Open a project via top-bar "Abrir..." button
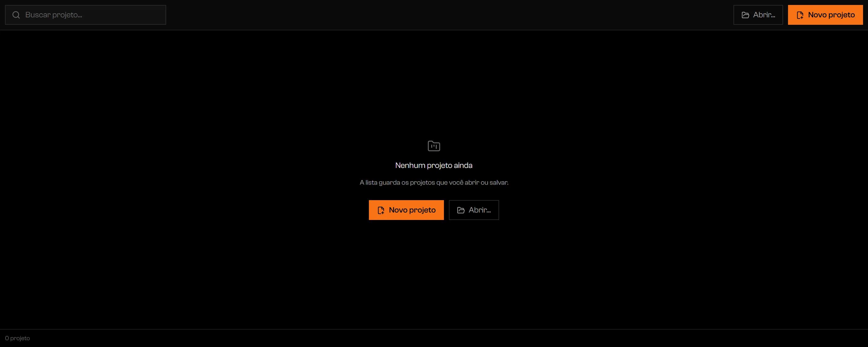The width and height of the screenshot is (868, 347). [758, 15]
